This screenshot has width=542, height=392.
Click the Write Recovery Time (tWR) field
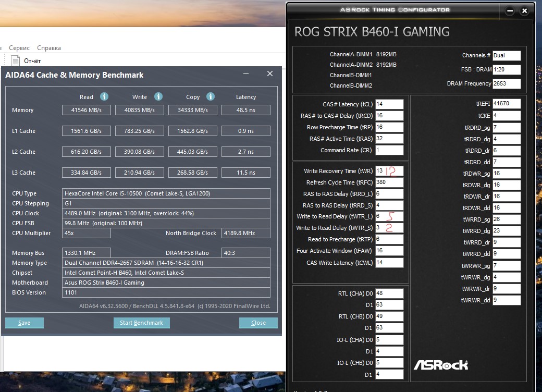point(389,171)
